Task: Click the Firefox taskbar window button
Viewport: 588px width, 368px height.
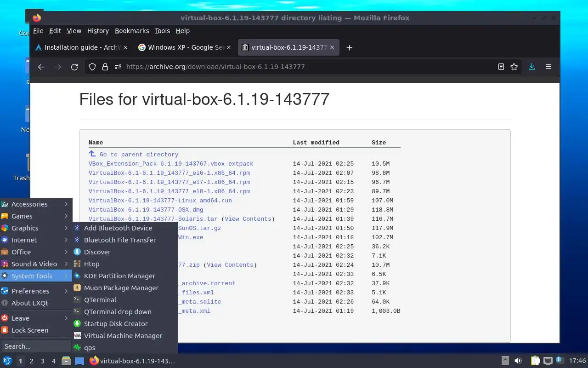Action: (132, 361)
